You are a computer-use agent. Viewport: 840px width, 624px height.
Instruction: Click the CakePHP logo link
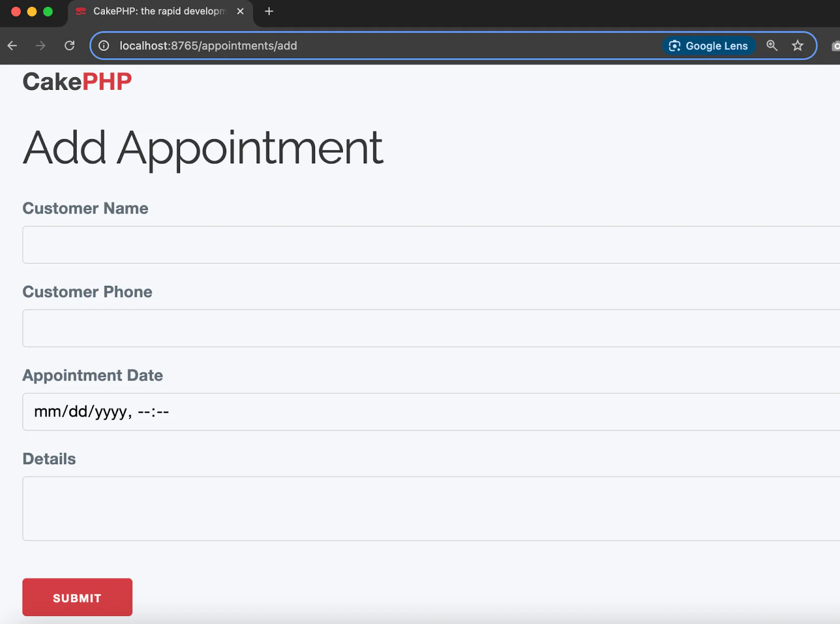click(77, 81)
